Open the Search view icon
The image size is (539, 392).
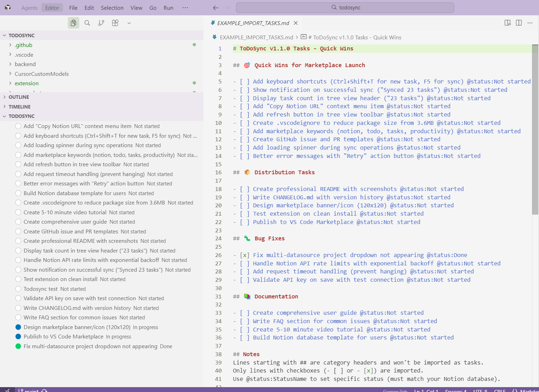coord(87,23)
